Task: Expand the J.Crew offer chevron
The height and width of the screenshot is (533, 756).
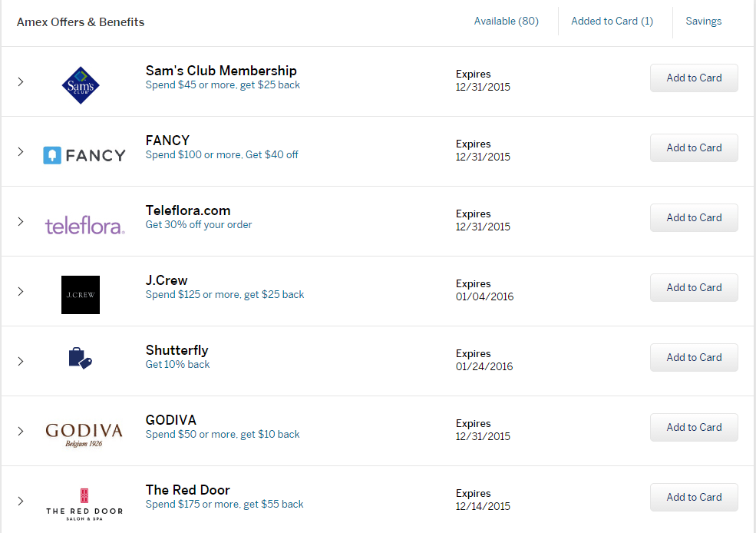Action: 21,291
